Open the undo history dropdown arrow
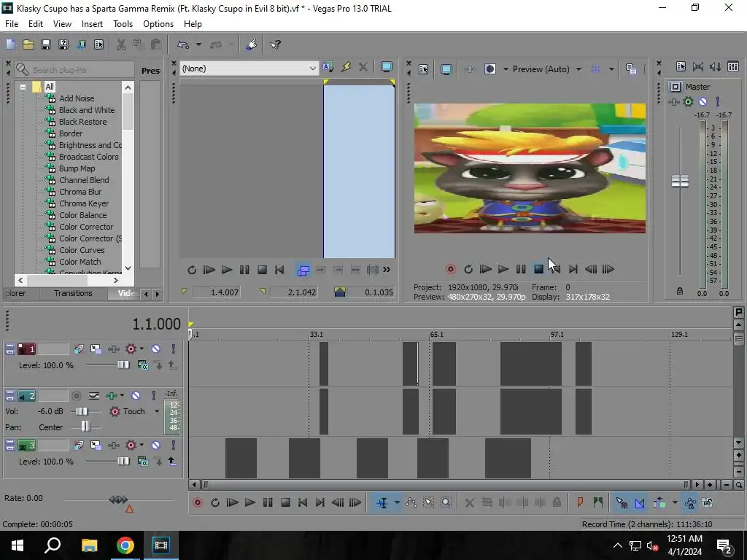This screenshot has height=560, width=747. [198, 44]
